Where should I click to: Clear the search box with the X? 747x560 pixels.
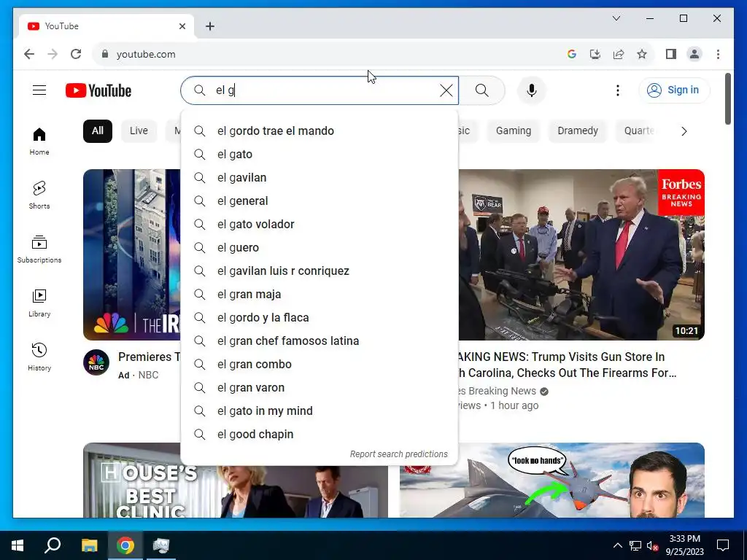point(446,90)
